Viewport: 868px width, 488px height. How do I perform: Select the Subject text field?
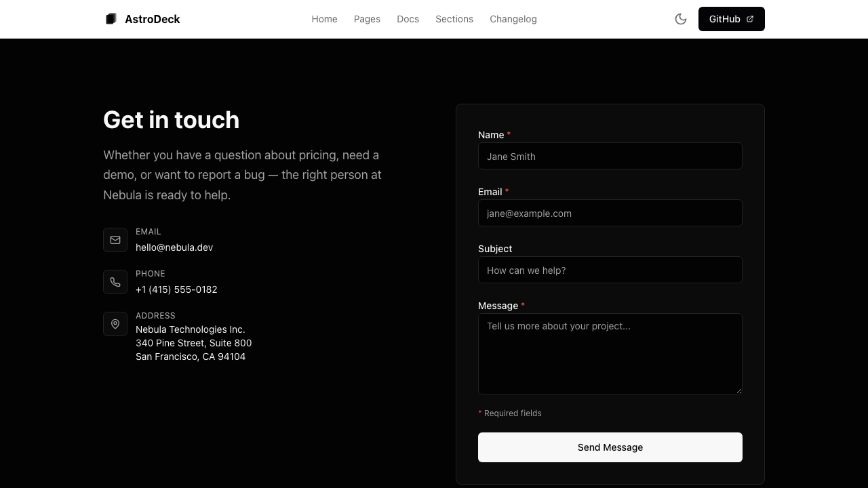610,270
